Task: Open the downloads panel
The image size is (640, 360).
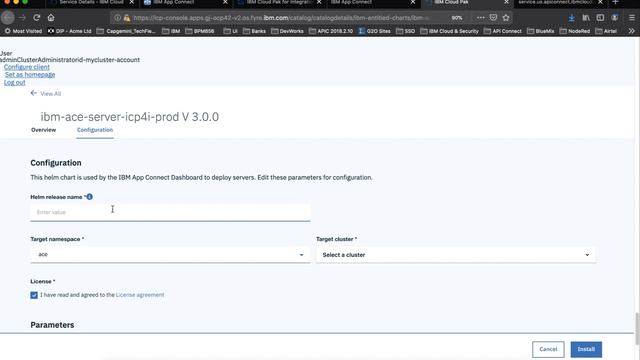Action: pyautogui.click(x=571, y=18)
